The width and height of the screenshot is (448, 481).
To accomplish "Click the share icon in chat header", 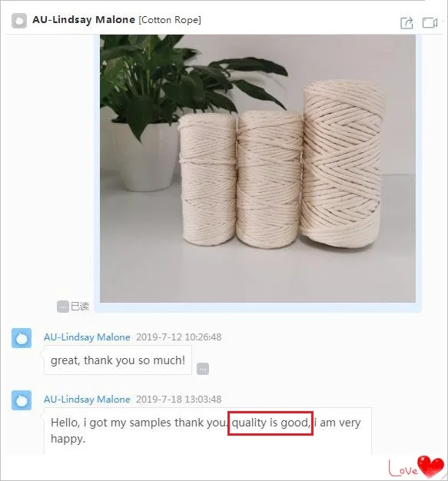I will (407, 23).
